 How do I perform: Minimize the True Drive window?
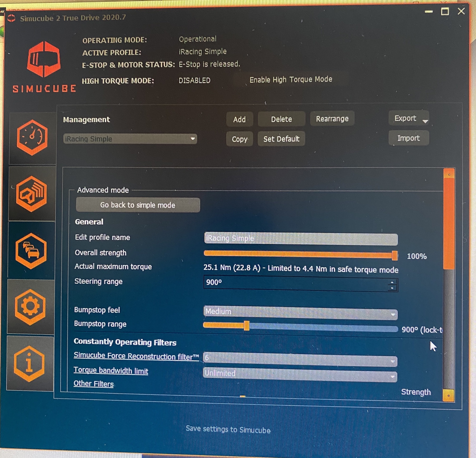pyautogui.click(x=429, y=12)
